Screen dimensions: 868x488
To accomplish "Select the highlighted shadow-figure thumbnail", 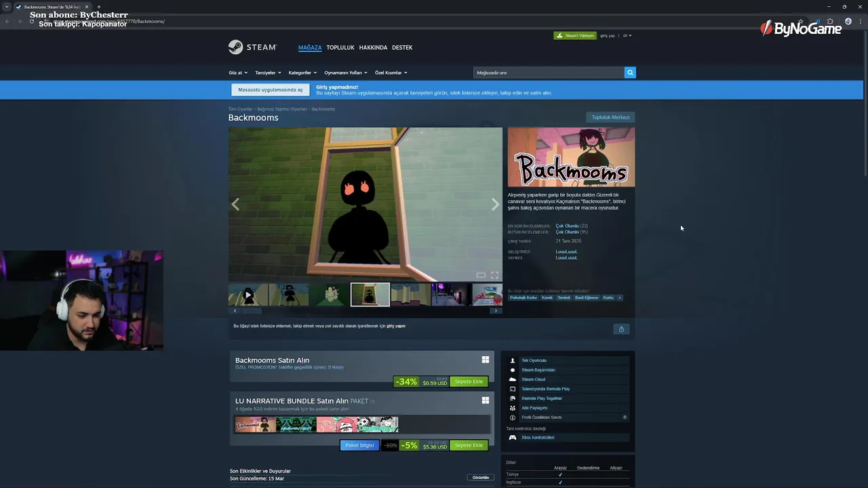I will tap(370, 295).
